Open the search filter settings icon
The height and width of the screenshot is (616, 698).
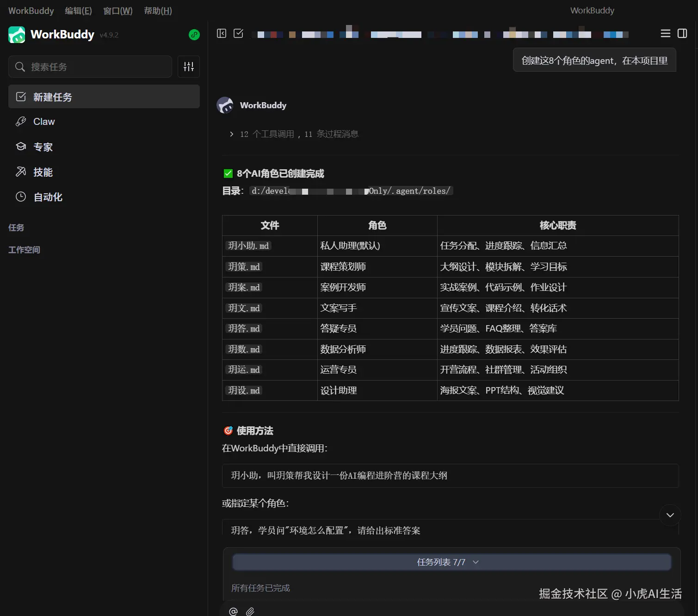(x=189, y=67)
